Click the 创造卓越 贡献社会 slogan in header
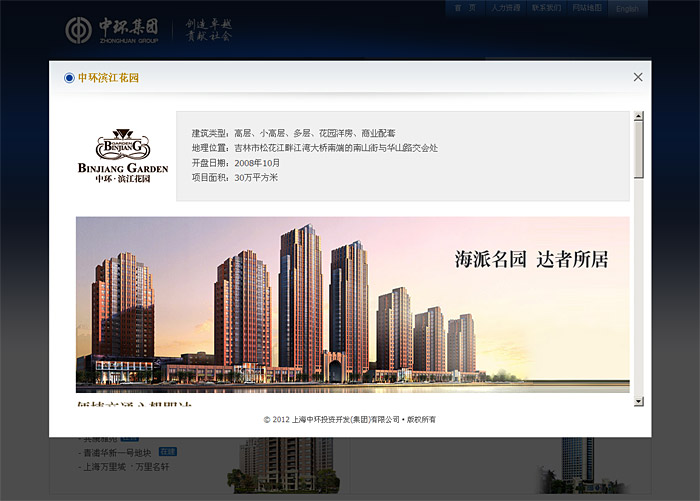Screen dimensions: 700x501 208,30
